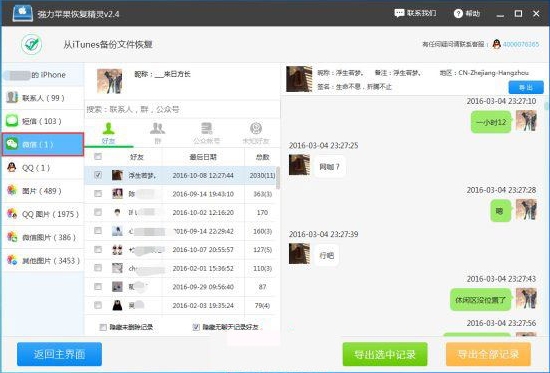Screen dimensions: 550x373
Task: Click the blue 导出 button in chat header
Action: click(526, 87)
